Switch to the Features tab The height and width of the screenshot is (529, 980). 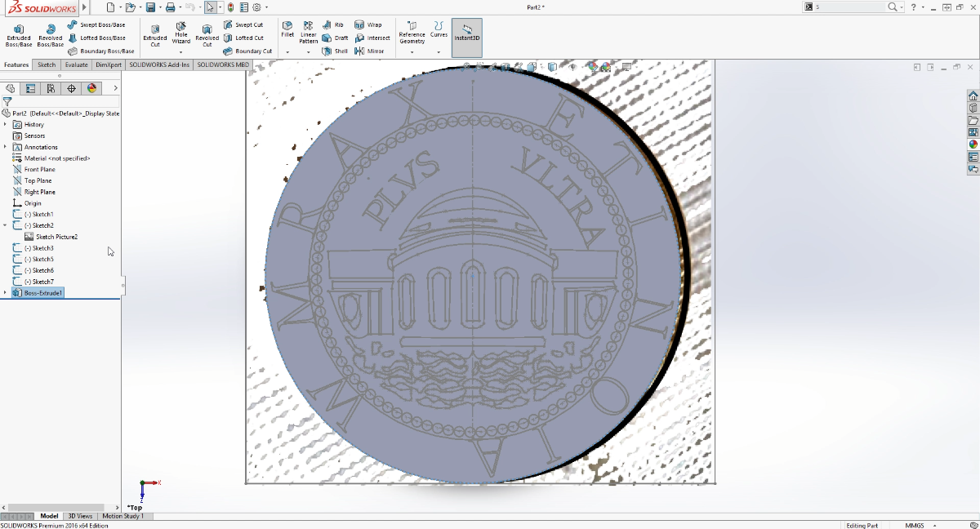pos(16,64)
